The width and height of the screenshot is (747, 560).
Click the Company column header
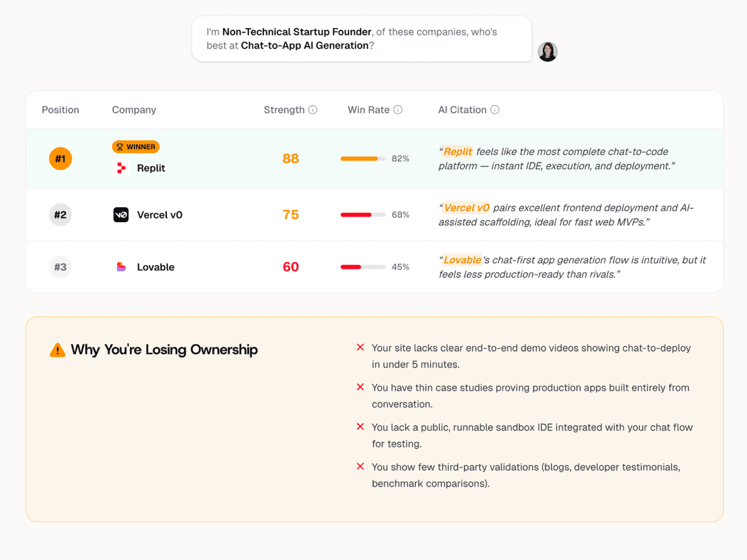(x=134, y=110)
